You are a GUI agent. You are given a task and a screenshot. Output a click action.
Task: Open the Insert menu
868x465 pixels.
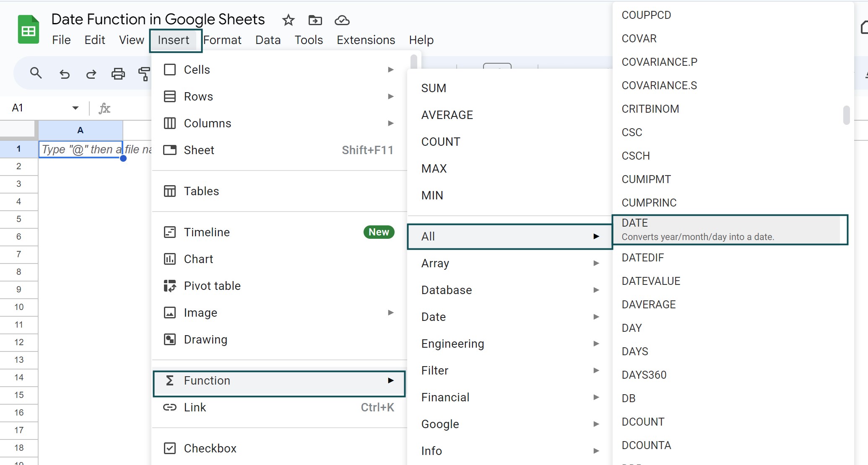pos(174,40)
